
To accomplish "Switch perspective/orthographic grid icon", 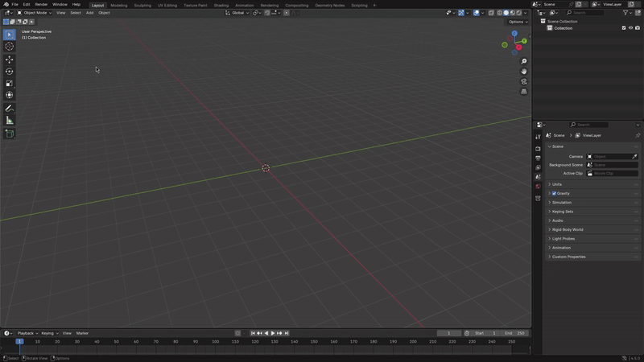I will pos(524,92).
